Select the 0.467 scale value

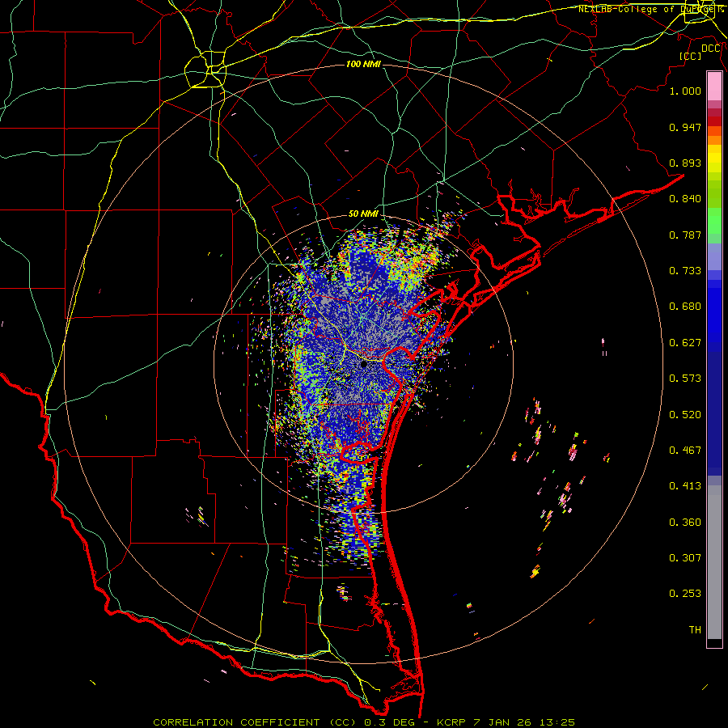(x=685, y=451)
